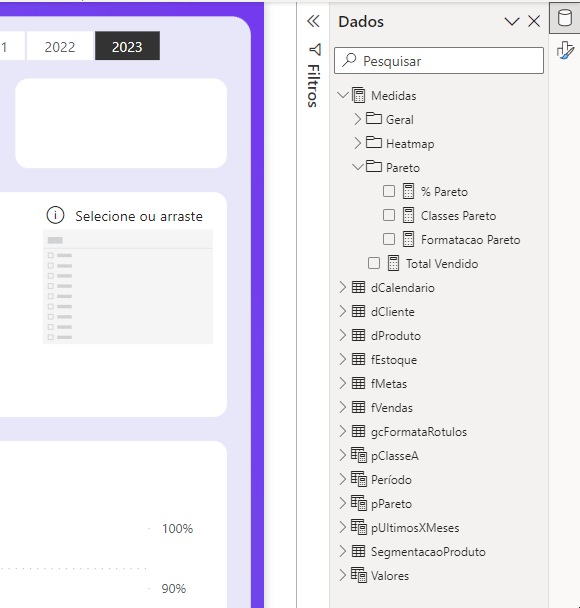Click the fEstoque table icon

click(358, 359)
